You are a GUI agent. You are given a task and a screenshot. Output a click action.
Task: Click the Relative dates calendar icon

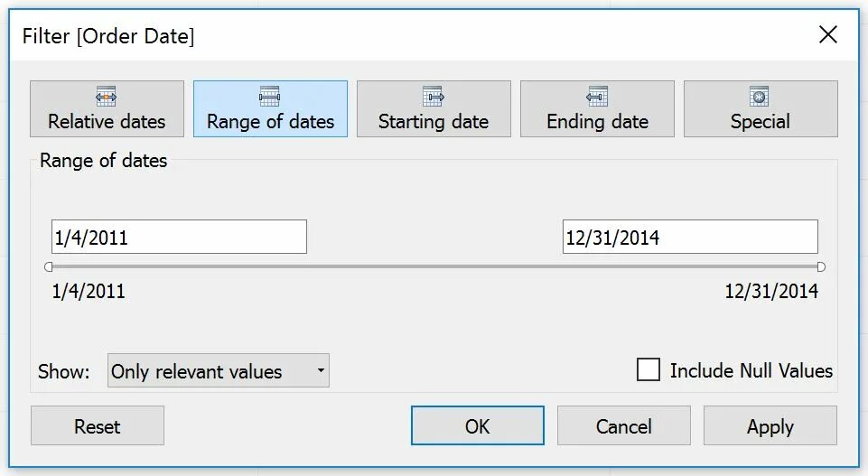click(107, 97)
